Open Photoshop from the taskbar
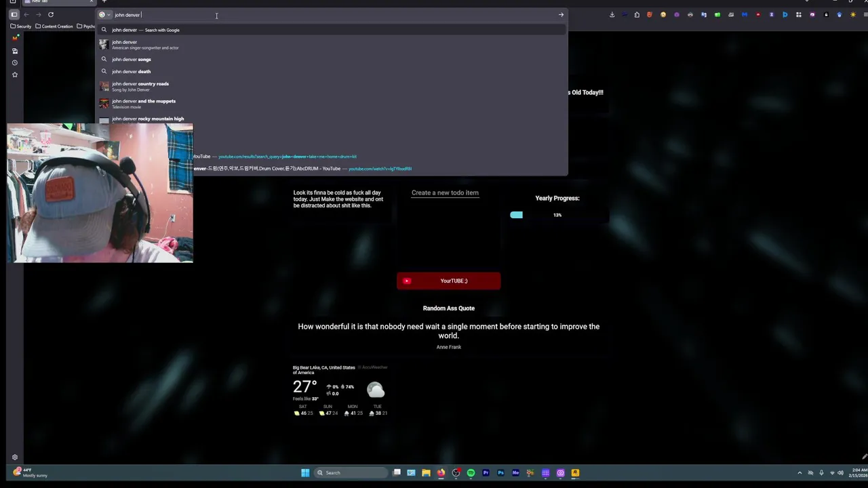The image size is (868, 488). coord(500,473)
